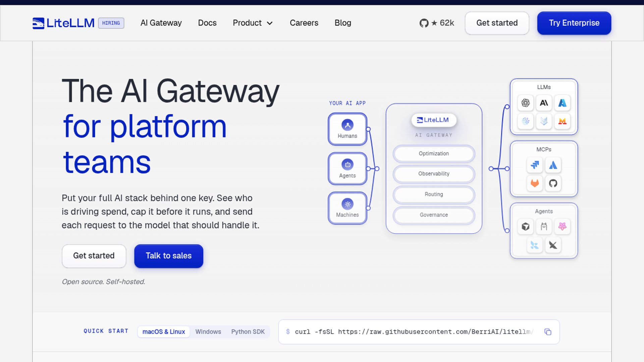Click the Machines gear icon
This screenshot has height=362, width=644.
(347, 204)
